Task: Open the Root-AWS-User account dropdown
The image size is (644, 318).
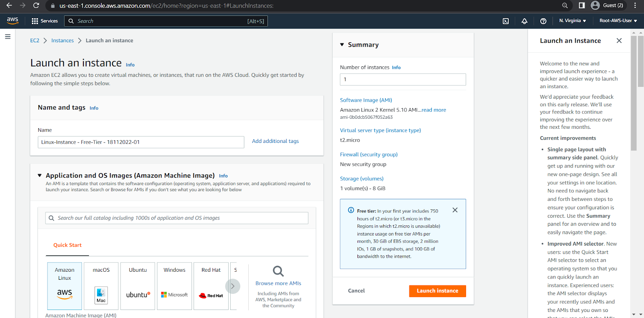Action: point(618,21)
